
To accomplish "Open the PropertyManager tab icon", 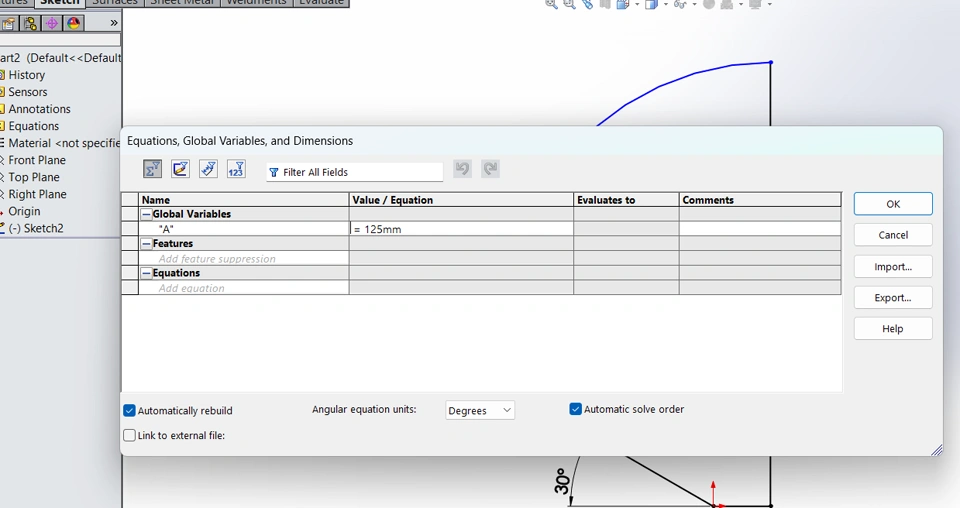I will [x=9, y=23].
